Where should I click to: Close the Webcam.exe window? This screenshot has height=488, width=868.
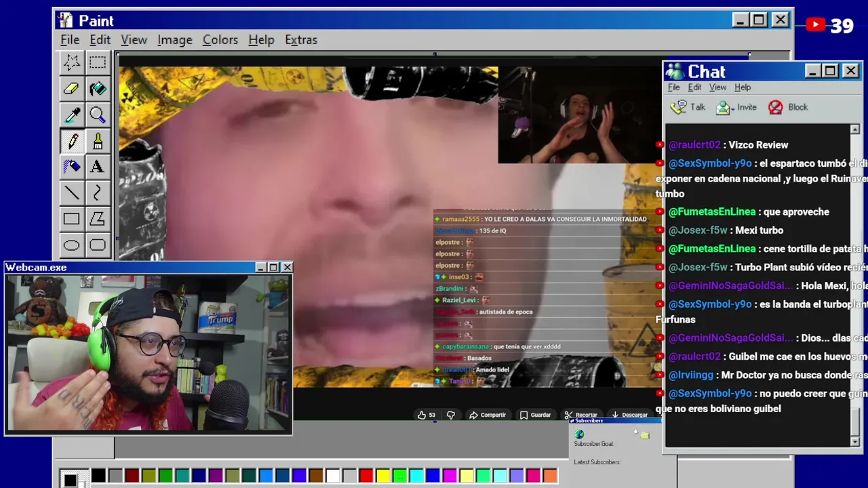pos(287,268)
